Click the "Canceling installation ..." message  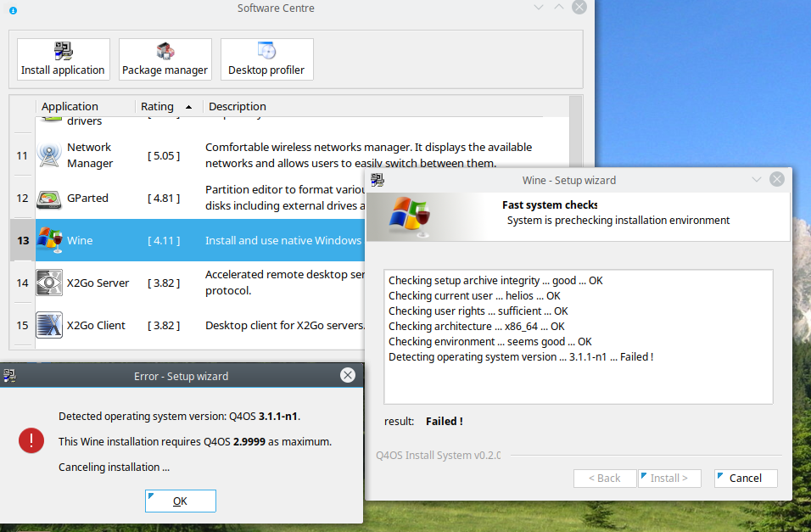[x=114, y=468]
